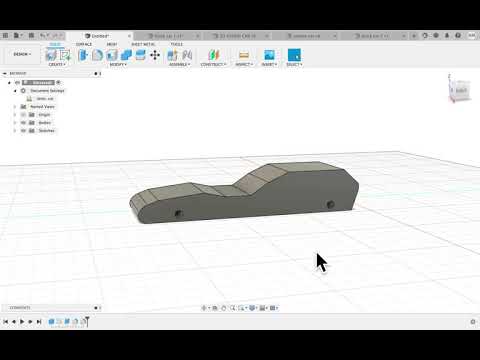Switch to the MESH tab
The image size is (480, 360).
click(112, 44)
